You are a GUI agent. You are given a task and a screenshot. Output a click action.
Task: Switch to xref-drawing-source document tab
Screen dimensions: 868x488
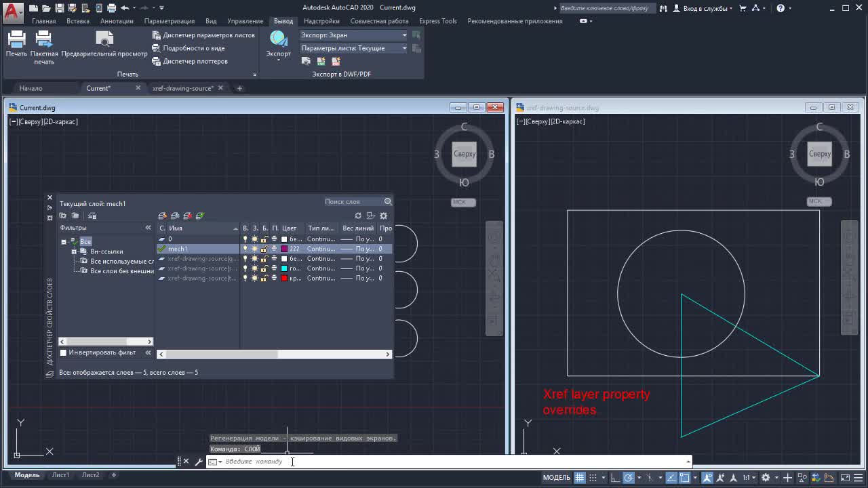click(x=183, y=88)
